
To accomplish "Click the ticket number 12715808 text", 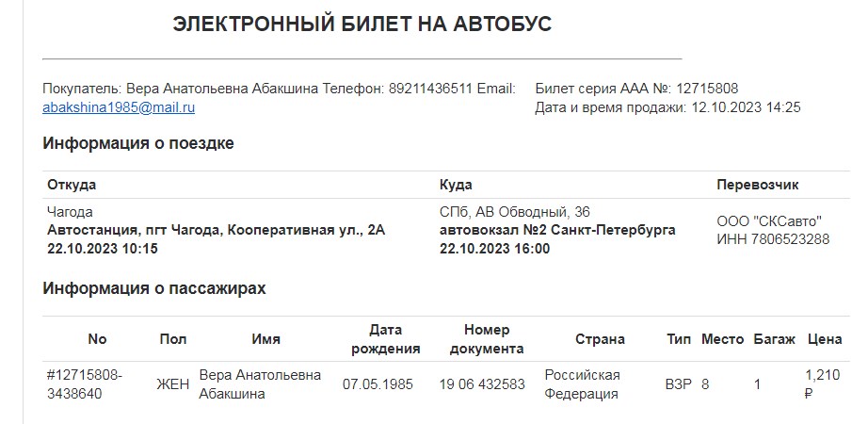I will pyautogui.click(x=706, y=89).
